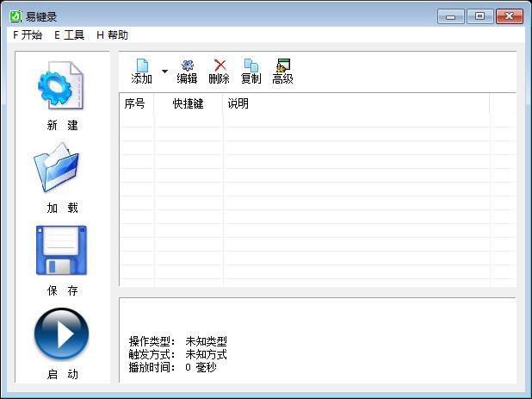Click the 触发方式 value 未知方式
The width and height of the screenshot is (532, 399).
click(206, 354)
